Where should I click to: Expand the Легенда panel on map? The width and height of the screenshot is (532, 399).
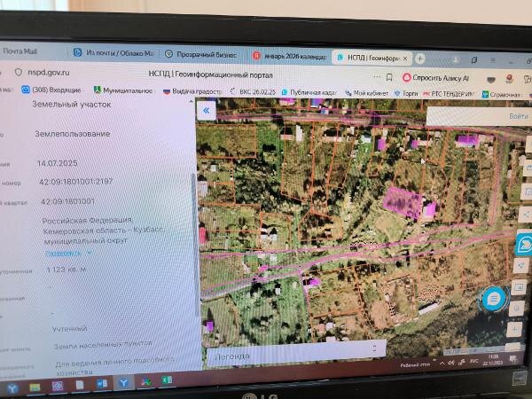(295, 353)
